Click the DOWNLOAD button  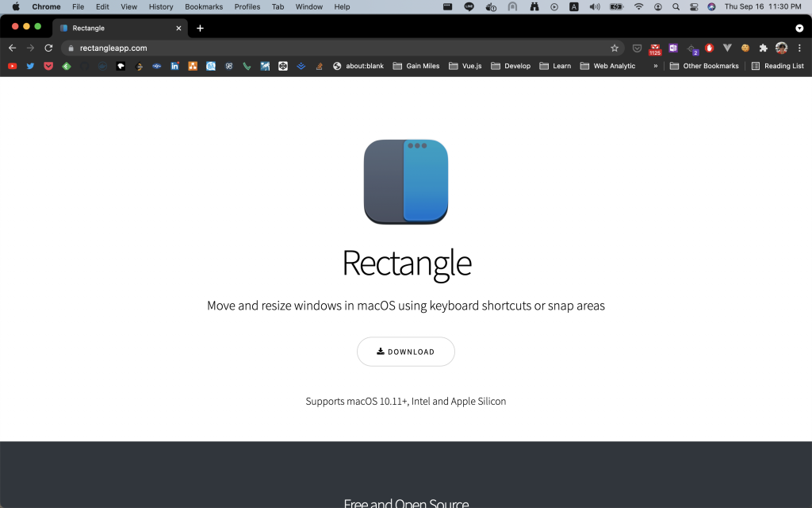pyautogui.click(x=406, y=352)
